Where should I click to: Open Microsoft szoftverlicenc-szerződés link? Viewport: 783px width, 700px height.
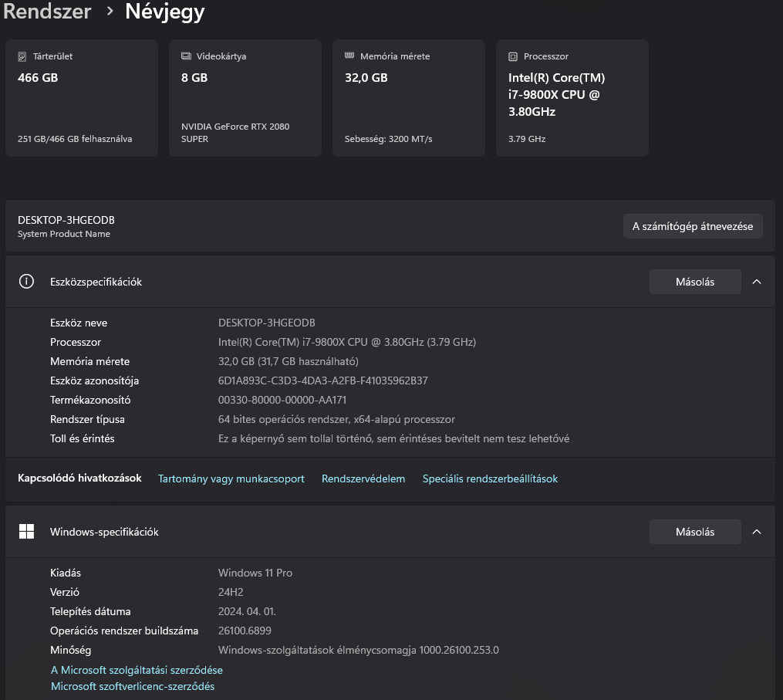(133, 686)
